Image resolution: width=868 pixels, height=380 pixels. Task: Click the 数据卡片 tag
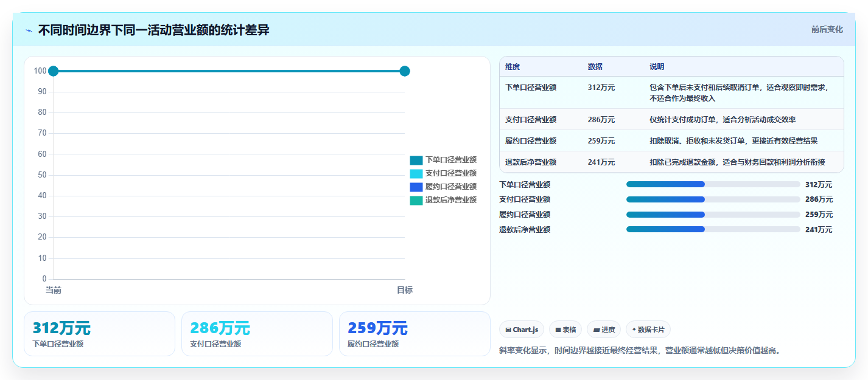tap(648, 330)
